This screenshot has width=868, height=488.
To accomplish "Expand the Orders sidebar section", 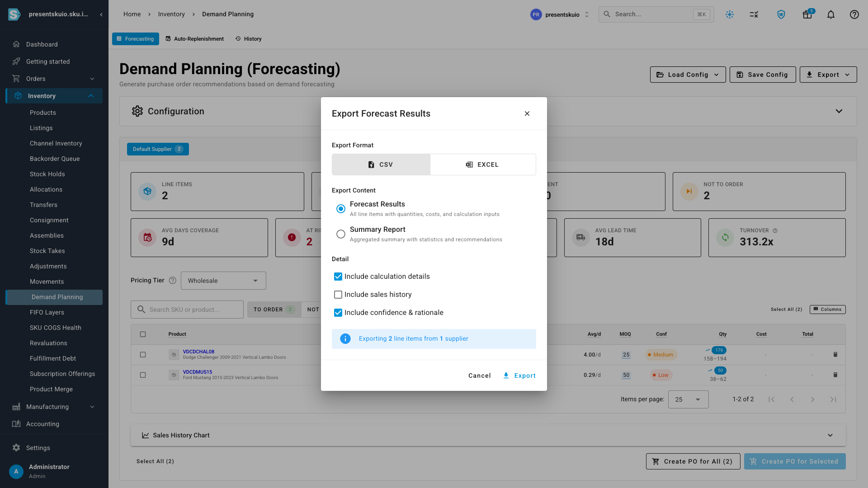I will tap(54, 79).
